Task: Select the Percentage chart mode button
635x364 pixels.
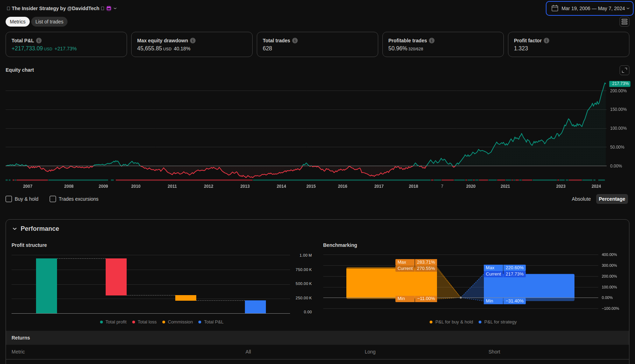Action: [612, 199]
